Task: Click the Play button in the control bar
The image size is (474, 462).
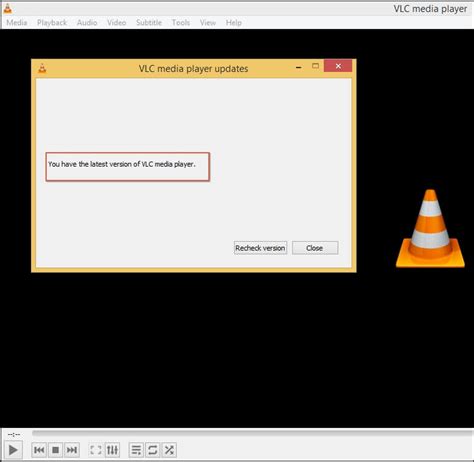Action: point(13,450)
